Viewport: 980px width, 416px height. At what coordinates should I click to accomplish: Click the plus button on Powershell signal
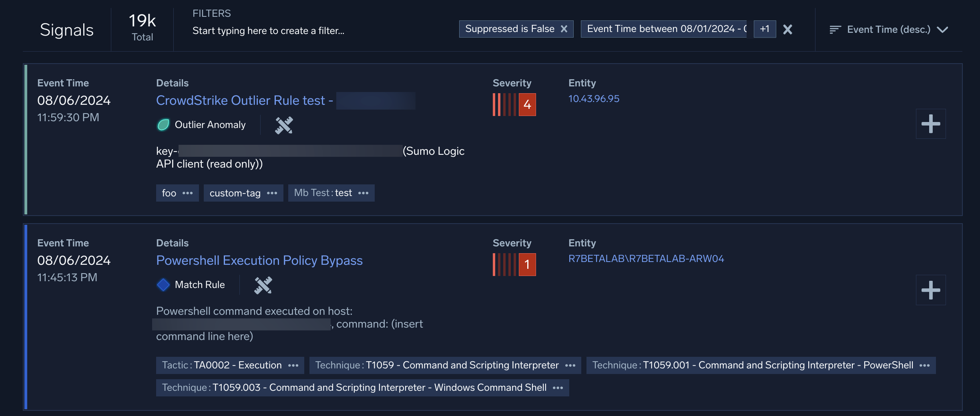click(x=930, y=290)
